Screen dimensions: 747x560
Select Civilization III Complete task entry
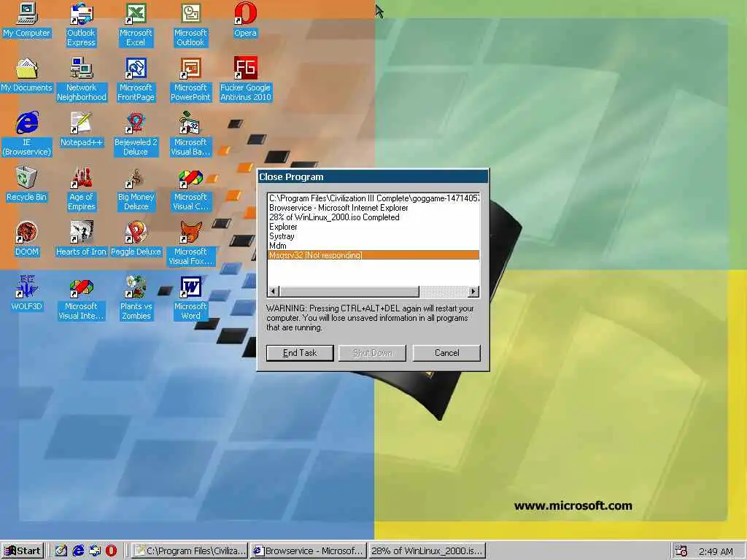click(373, 198)
